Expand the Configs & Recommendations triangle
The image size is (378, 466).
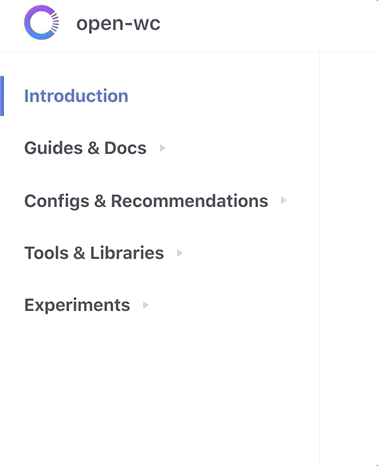(x=284, y=200)
